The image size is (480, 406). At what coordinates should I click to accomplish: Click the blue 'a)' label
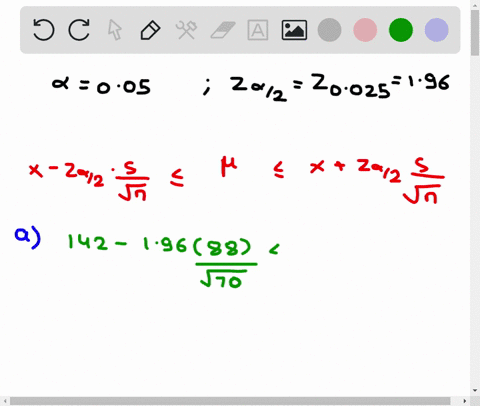tap(28, 238)
